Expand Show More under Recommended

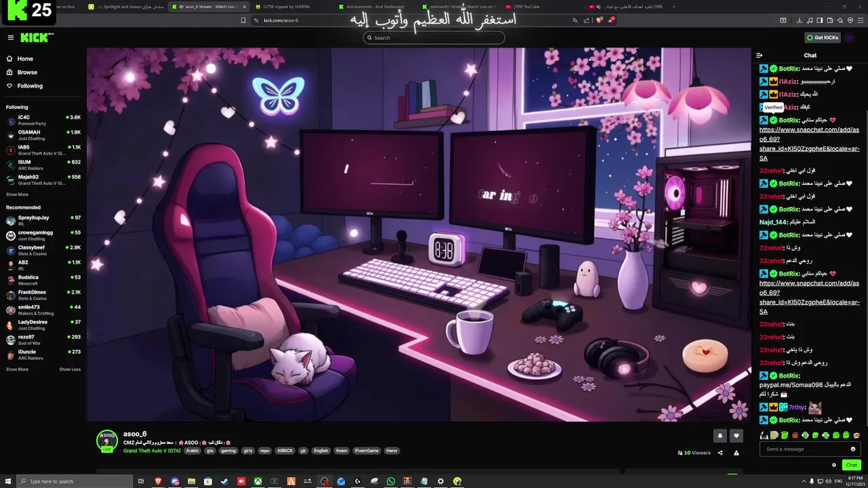pos(17,369)
